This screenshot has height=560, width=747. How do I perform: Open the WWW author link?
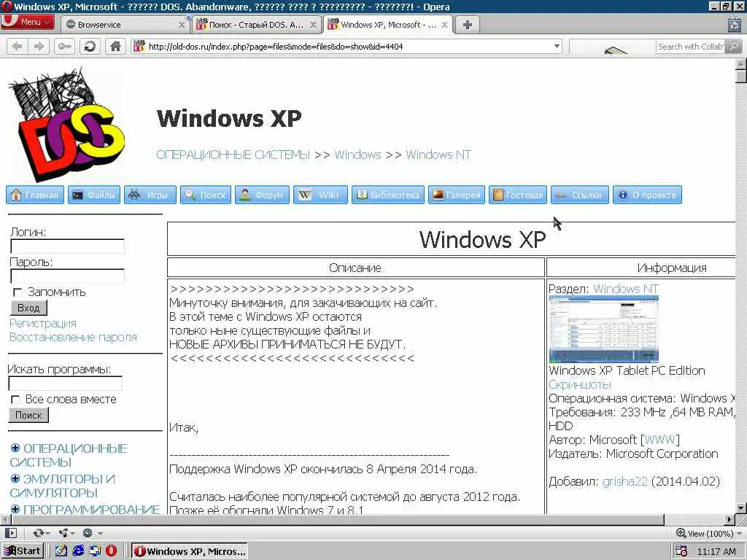(659, 440)
